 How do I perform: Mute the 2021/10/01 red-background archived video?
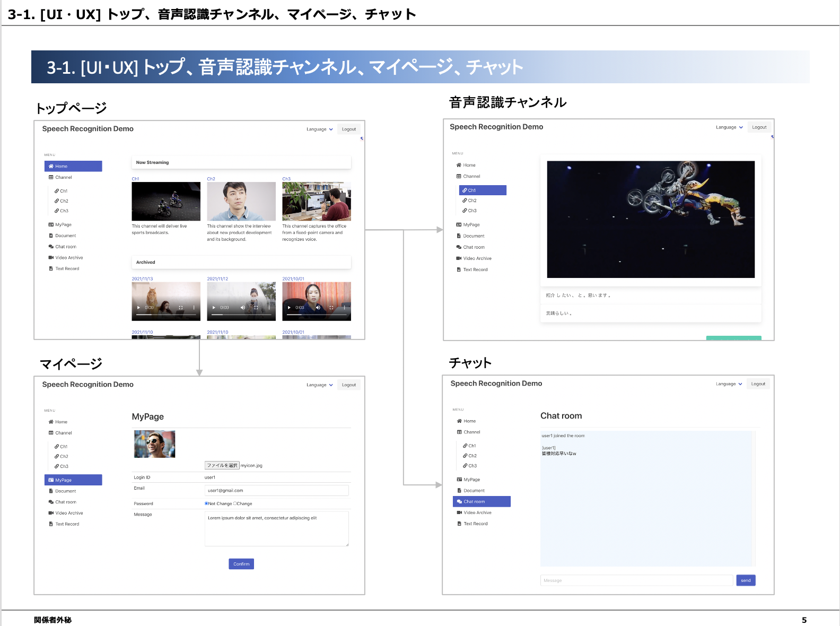point(318,308)
